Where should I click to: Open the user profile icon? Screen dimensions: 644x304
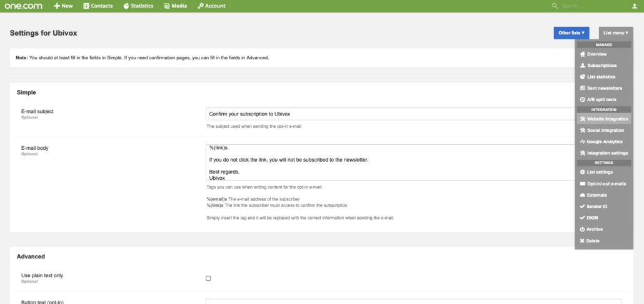tap(634, 6)
